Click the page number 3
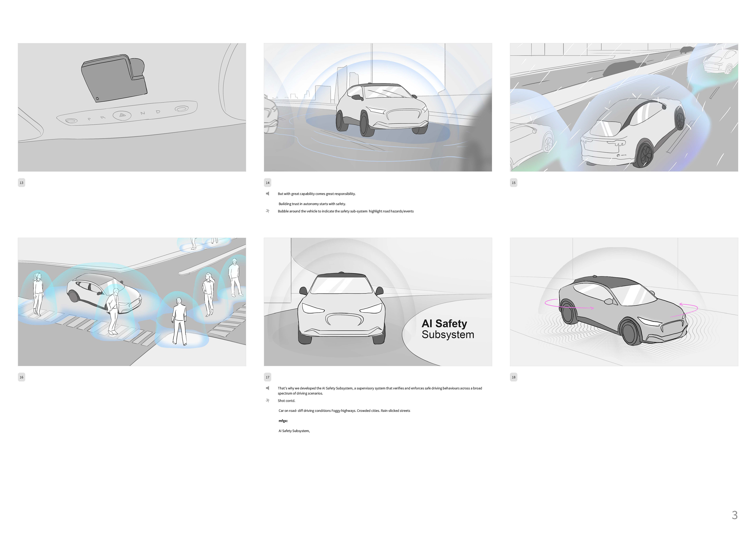 point(735,515)
